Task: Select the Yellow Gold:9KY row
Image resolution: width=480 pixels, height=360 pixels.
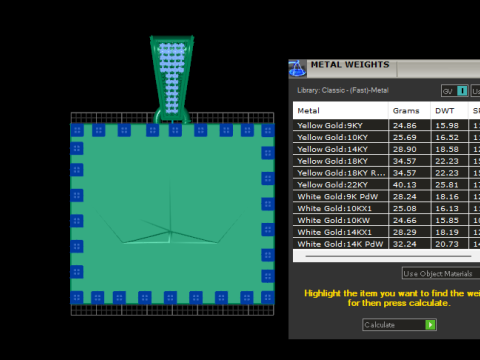Action: coord(386,125)
